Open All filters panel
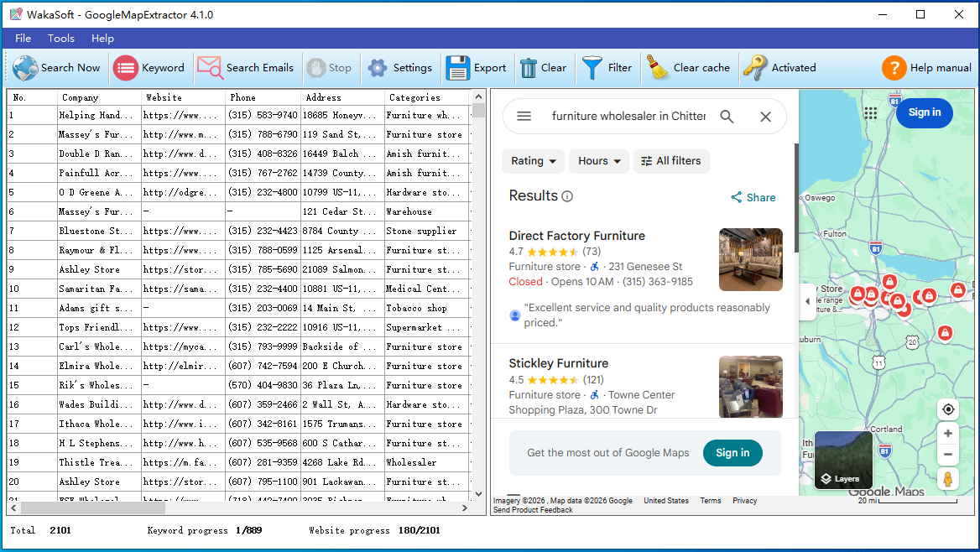The height and width of the screenshot is (552, 980). (671, 161)
